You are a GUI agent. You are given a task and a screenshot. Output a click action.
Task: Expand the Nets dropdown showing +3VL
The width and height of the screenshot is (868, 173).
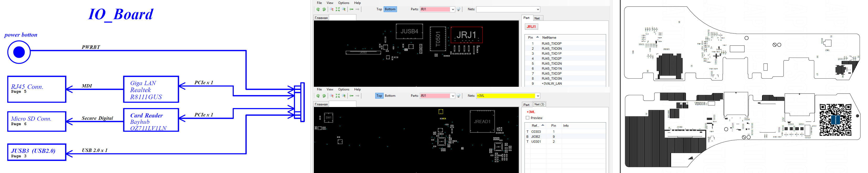(x=538, y=96)
